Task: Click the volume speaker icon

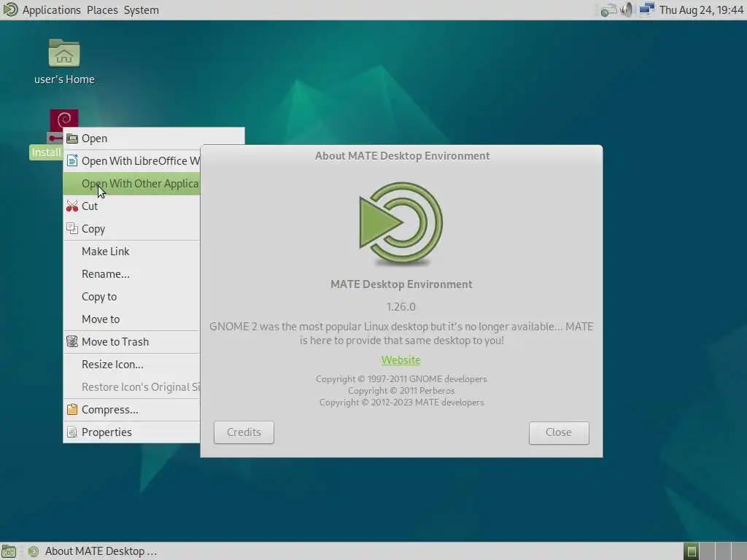Action: pyautogui.click(x=627, y=10)
